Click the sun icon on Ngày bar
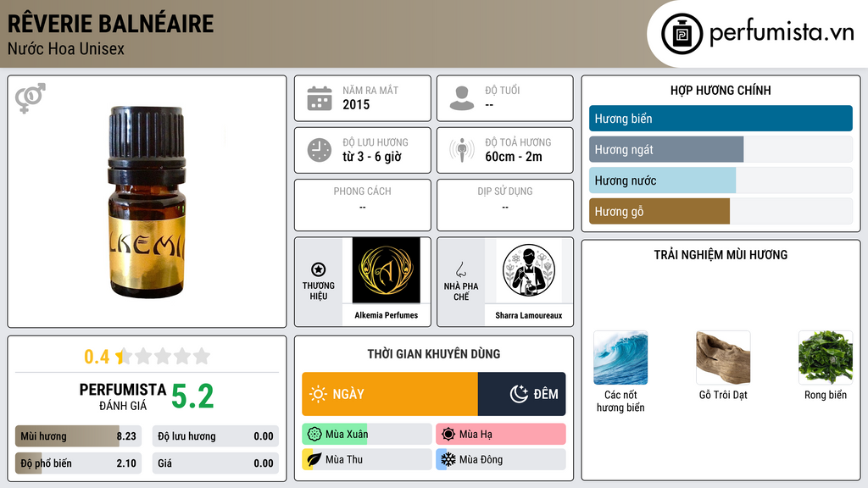 319,394
